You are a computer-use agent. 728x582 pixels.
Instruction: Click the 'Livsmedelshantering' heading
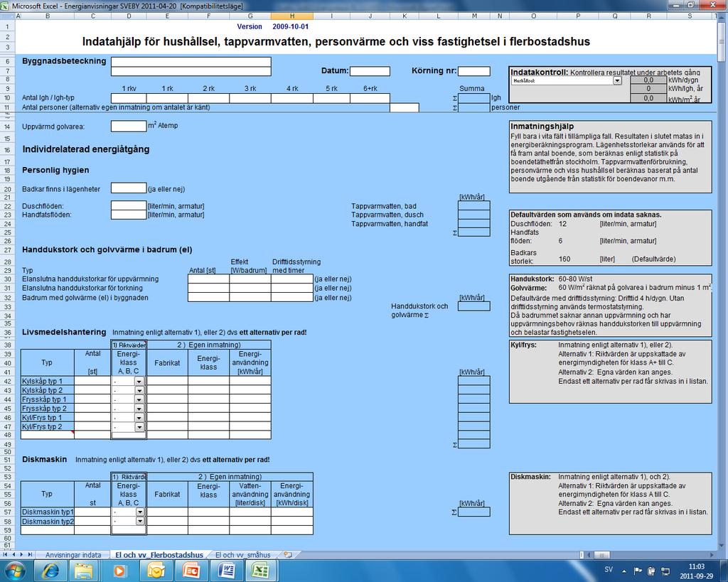pos(64,333)
